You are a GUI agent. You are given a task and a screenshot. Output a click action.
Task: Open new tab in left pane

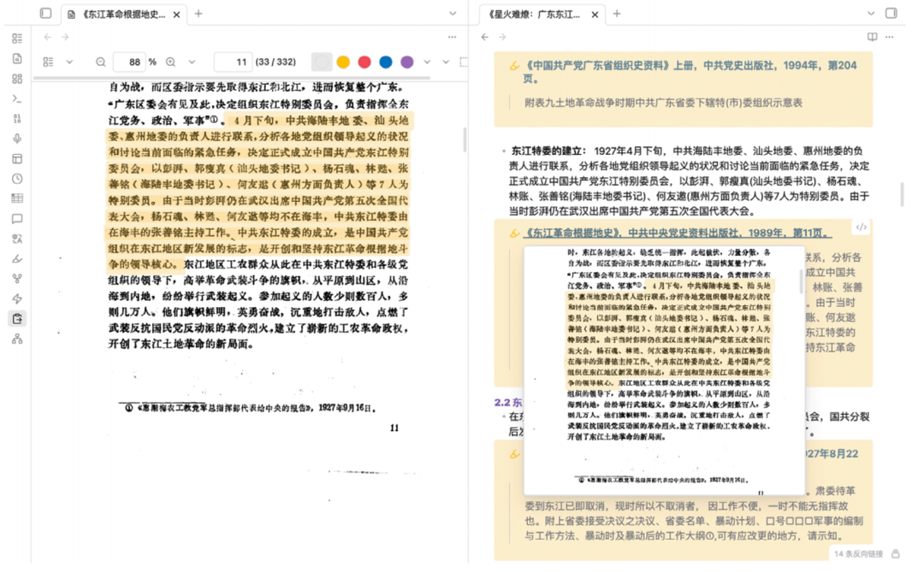198,14
